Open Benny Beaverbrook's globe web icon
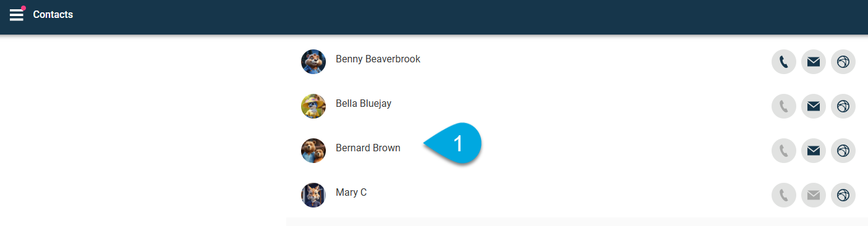Viewport: 868px width, 226px height. click(843, 62)
